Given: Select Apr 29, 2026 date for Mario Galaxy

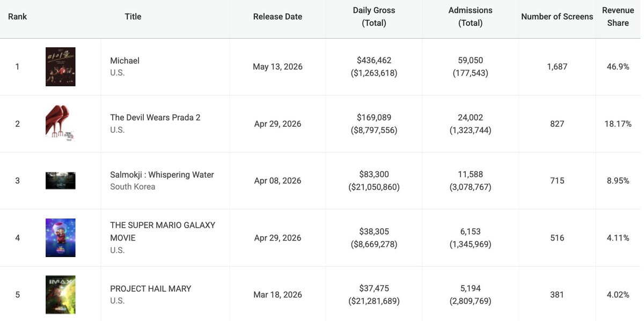Looking at the screenshot, I should 277,238.
